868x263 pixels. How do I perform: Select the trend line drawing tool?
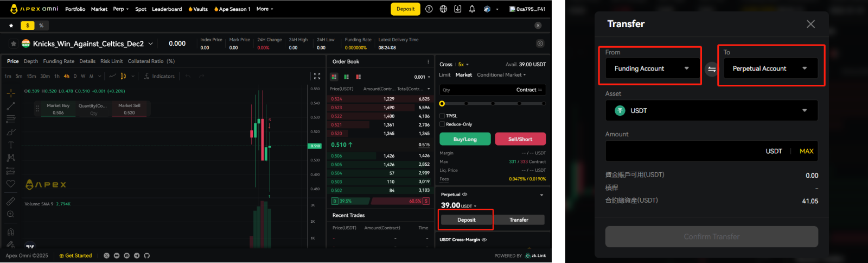point(11,106)
